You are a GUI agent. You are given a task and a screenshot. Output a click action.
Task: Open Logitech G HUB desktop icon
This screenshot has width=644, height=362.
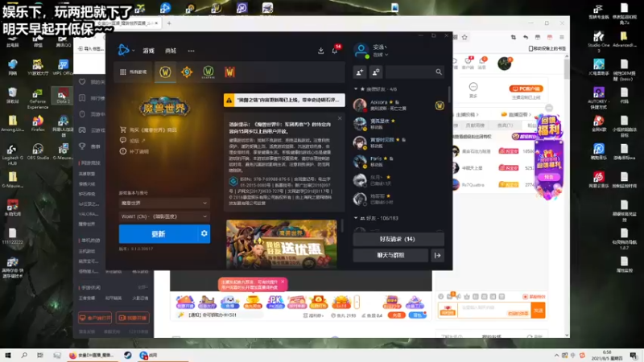[x=12, y=154]
